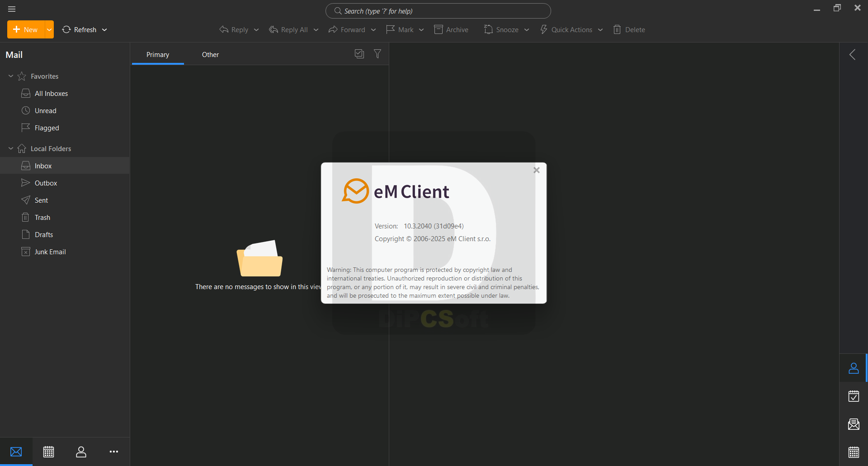Open All Inboxes folder
This screenshot has height=466, width=868.
tap(65, 94)
